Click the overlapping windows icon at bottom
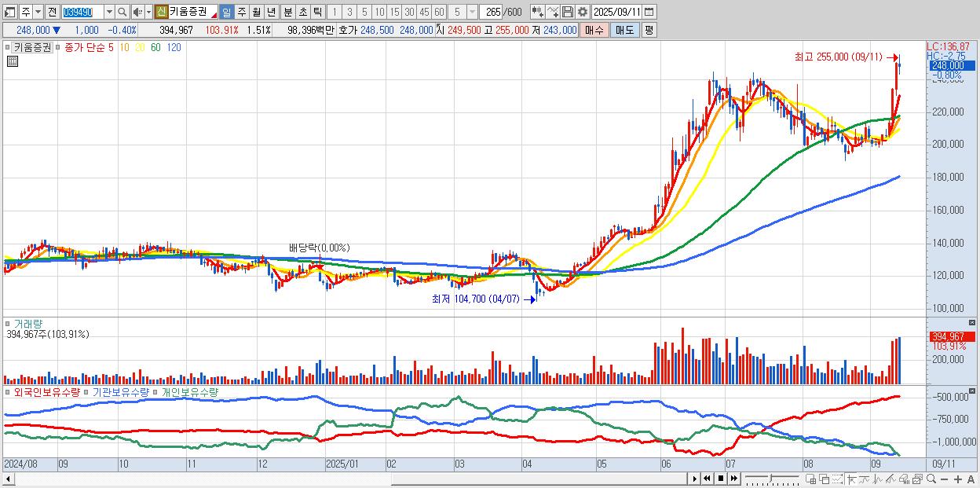The image size is (980, 488). 825,479
